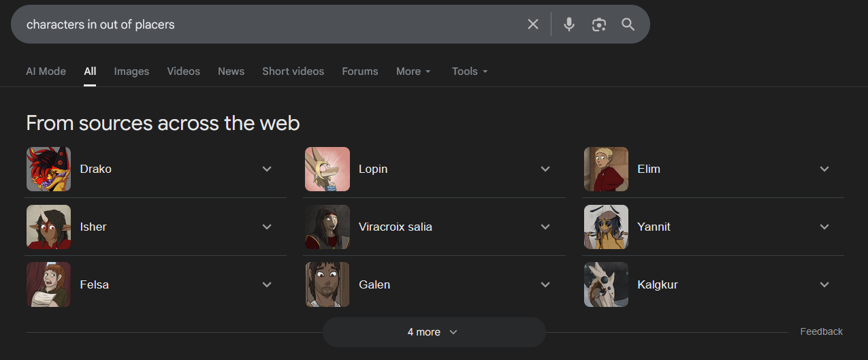Viewport: 868px width, 360px height.
Task: Open the Tools dropdown
Action: [470, 71]
